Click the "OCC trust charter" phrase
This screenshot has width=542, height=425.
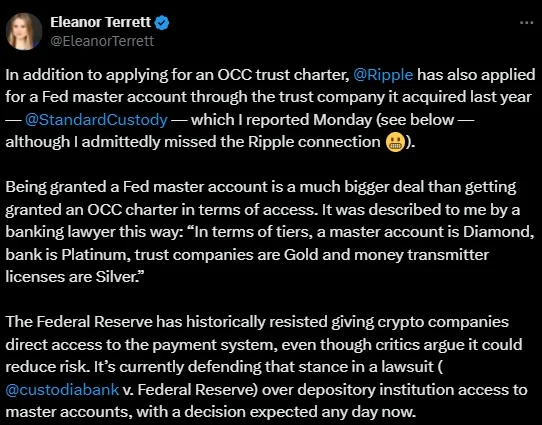(x=283, y=75)
